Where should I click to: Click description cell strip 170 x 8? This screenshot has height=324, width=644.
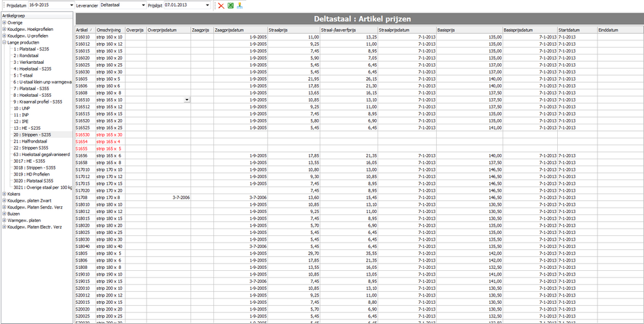point(110,197)
